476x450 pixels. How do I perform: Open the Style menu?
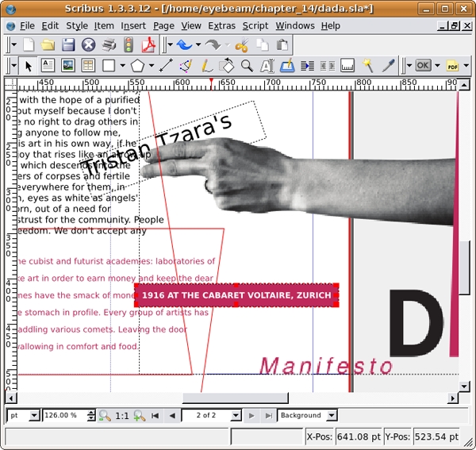(x=77, y=25)
